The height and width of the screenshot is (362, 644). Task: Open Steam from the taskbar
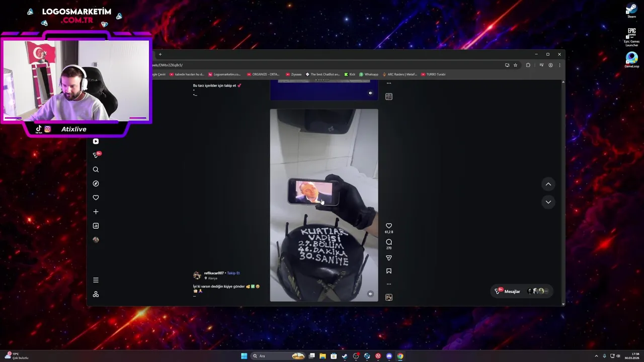tap(345, 356)
